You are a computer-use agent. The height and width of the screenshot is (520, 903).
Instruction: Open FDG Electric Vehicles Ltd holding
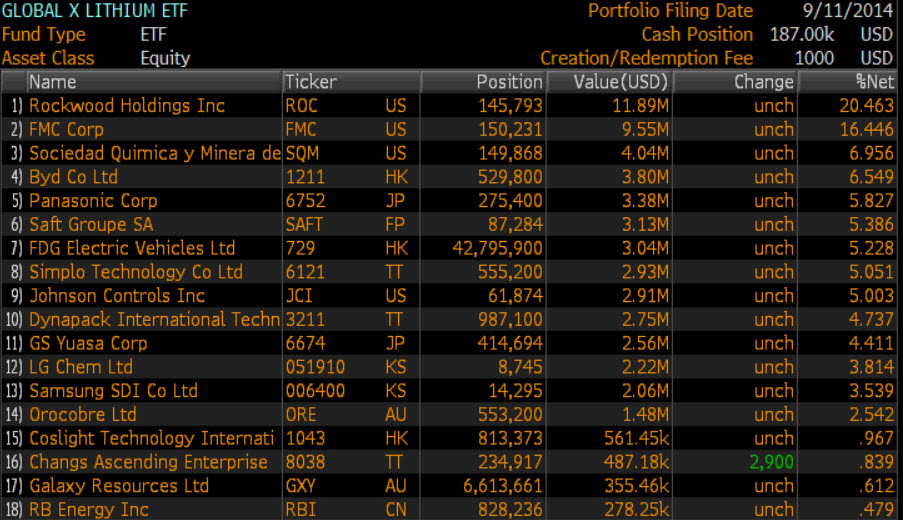pyautogui.click(x=132, y=248)
